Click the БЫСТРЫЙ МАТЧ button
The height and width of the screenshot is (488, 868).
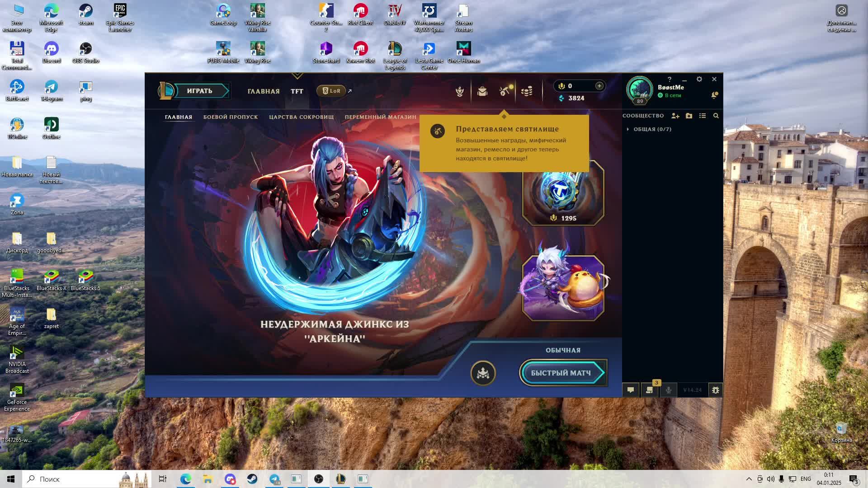coord(561,373)
